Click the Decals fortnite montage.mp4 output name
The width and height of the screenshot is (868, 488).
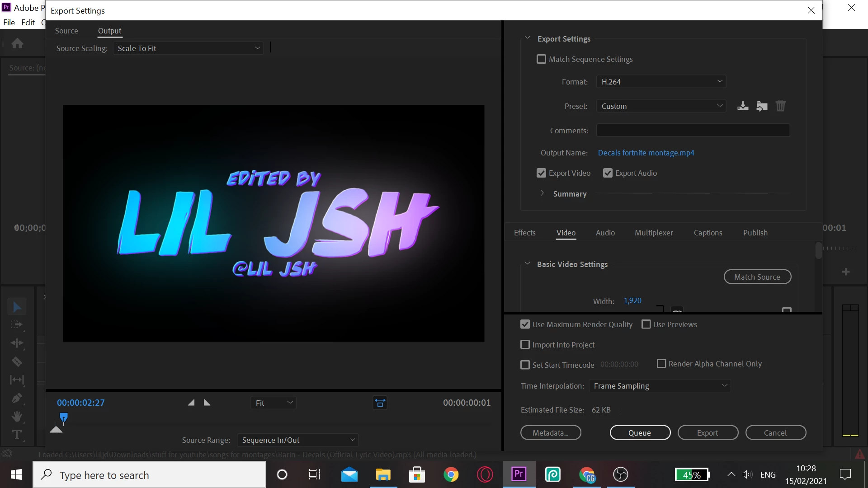point(646,153)
